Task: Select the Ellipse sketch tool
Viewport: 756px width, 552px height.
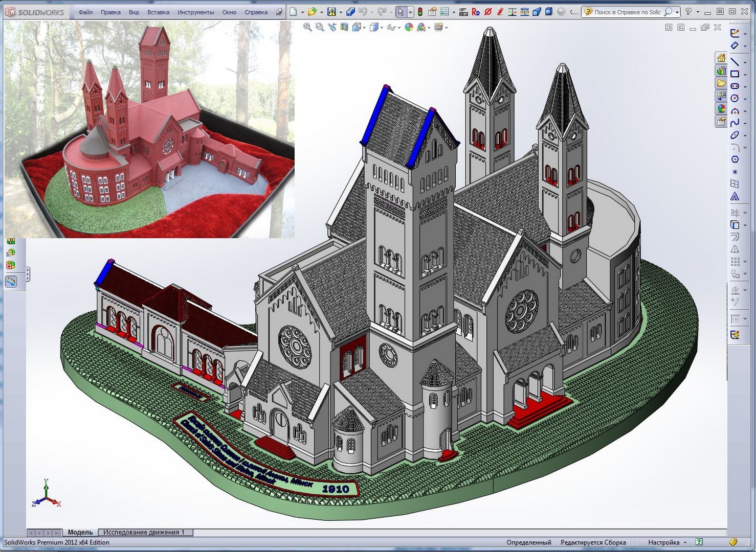Action: [735, 135]
